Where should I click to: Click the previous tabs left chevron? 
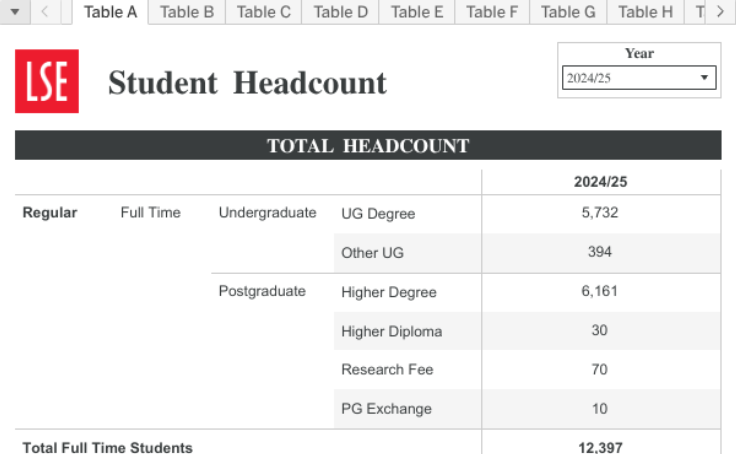point(45,12)
